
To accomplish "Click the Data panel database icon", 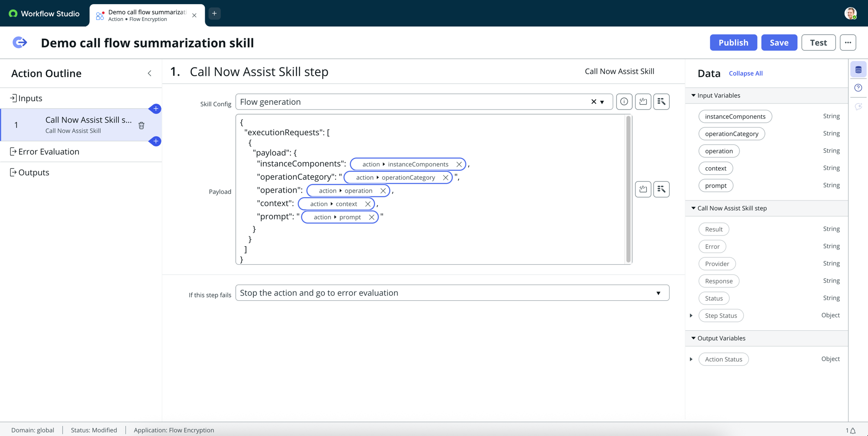I will (x=858, y=70).
